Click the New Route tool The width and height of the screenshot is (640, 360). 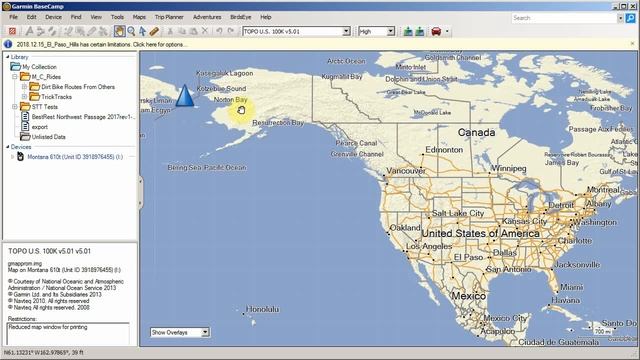click(x=40, y=31)
